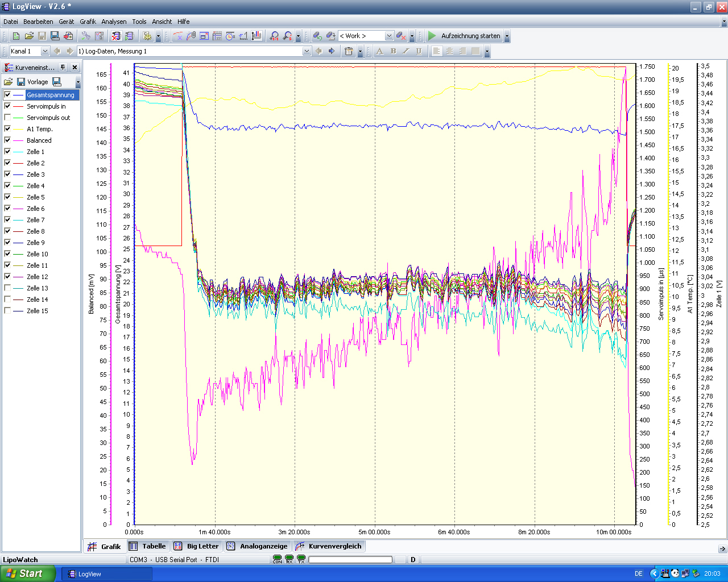Screen dimensions: 728x582
Task: Select the load workspace layers icon
Action: (318, 36)
